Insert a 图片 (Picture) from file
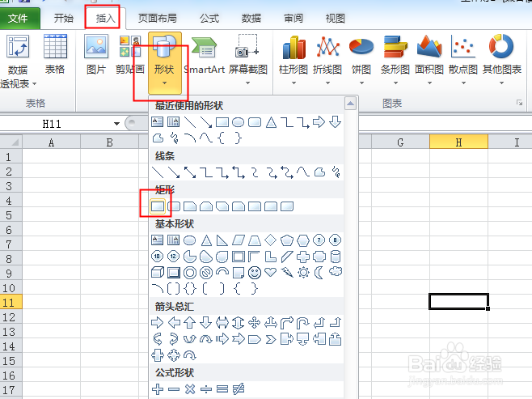 pyautogui.click(x=96, y=54)
